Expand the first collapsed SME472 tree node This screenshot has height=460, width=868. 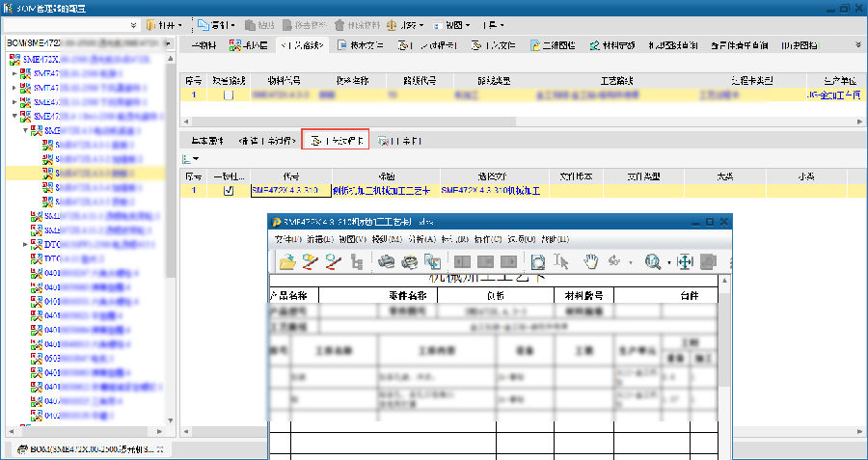tap(14, 73)
